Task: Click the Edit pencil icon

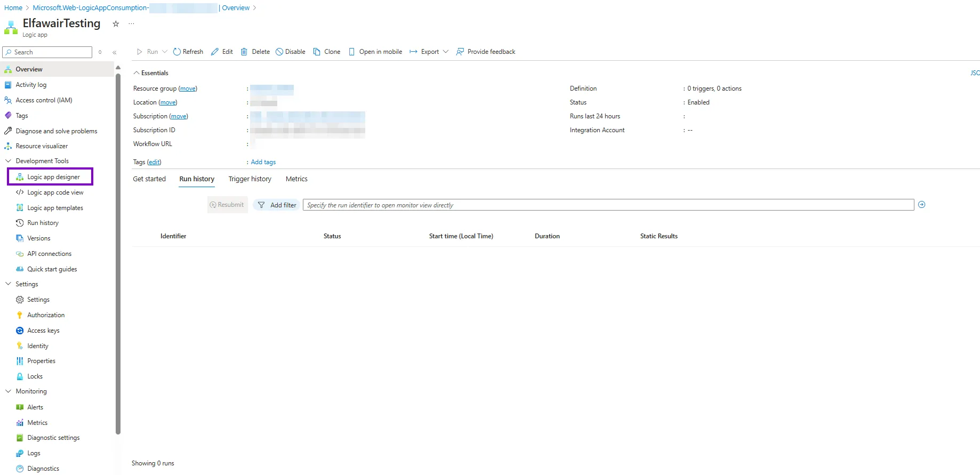Action: pos(215,52)
